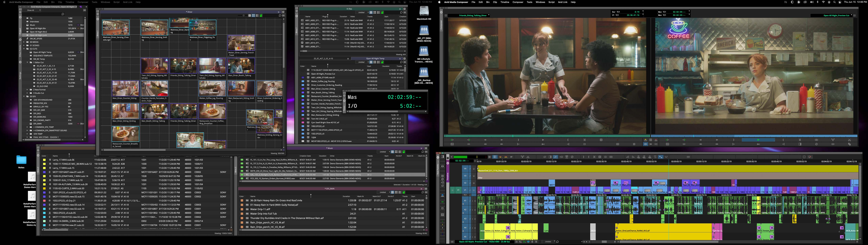Toggle source-side V1 track patch button
Screen dimensions: 868x245
[458, 190]
